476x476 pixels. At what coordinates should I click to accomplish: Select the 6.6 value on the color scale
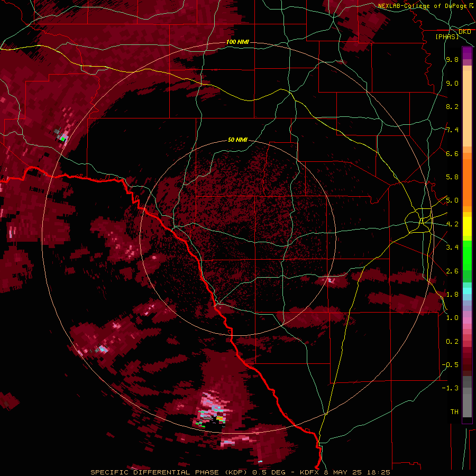point(452,153)
